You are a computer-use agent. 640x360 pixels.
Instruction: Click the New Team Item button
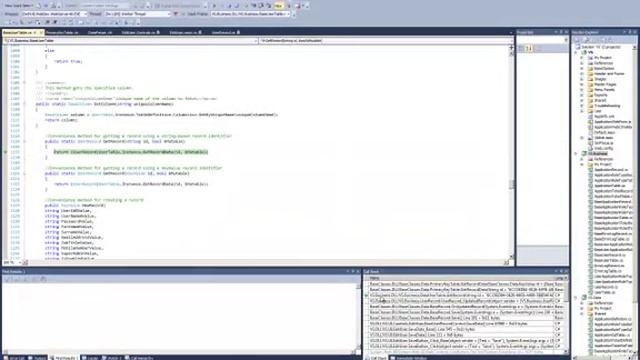tap(20, 6)
